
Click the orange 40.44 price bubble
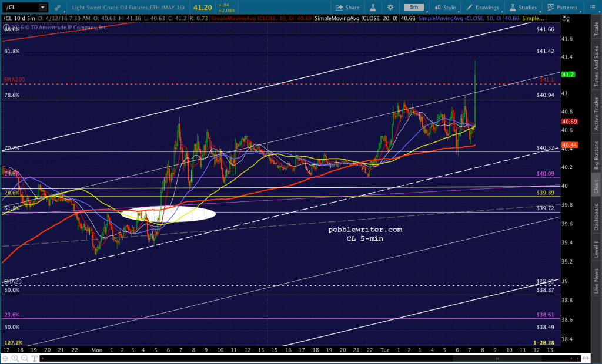(x=569, y=145)
